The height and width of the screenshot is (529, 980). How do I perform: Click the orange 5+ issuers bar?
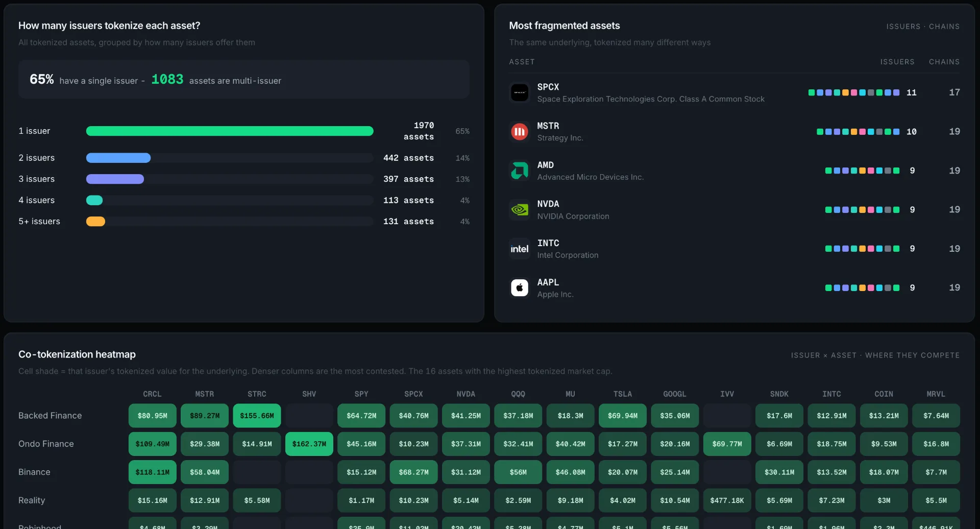pyautogui.click(x=95, y=222)
